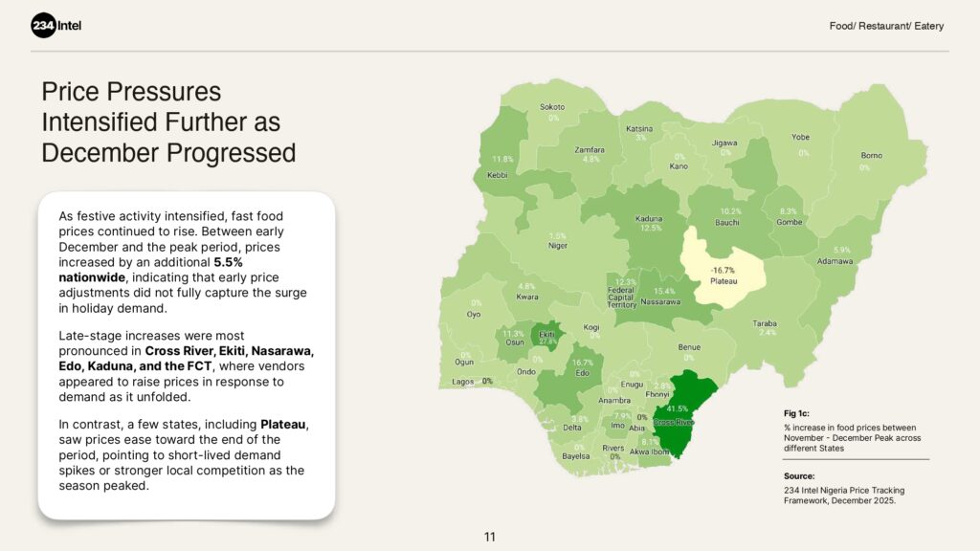Click the Kaduna 12.5% map label

pyautogui.click(x=649, y=223)
